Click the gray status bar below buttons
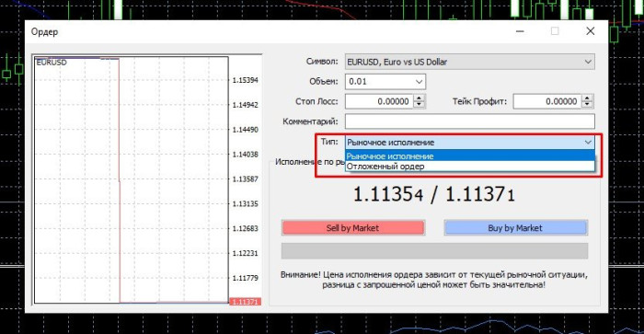644x334 pixels. click(434, 251)
